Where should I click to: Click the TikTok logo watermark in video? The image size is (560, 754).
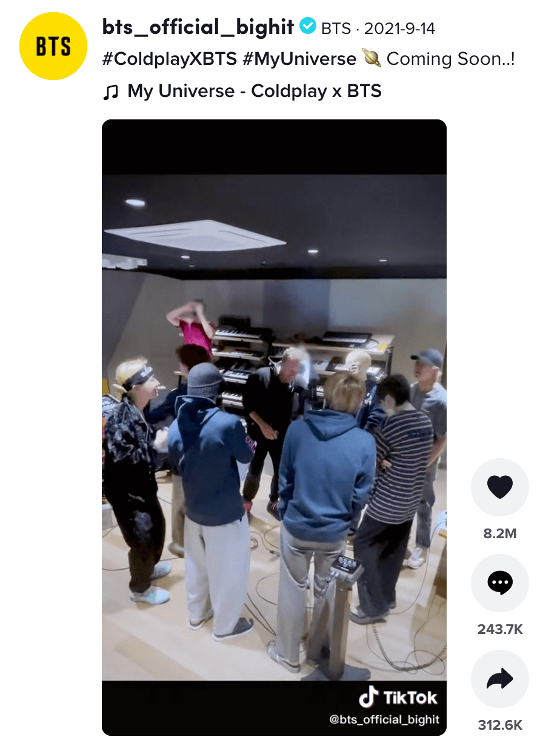click(398, 698)
